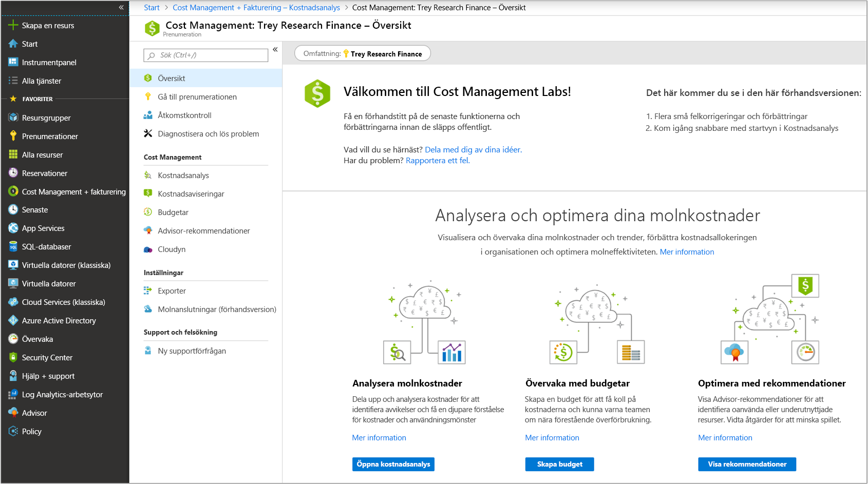
Task: Open App Services globe icon
Action: point(13,228)
